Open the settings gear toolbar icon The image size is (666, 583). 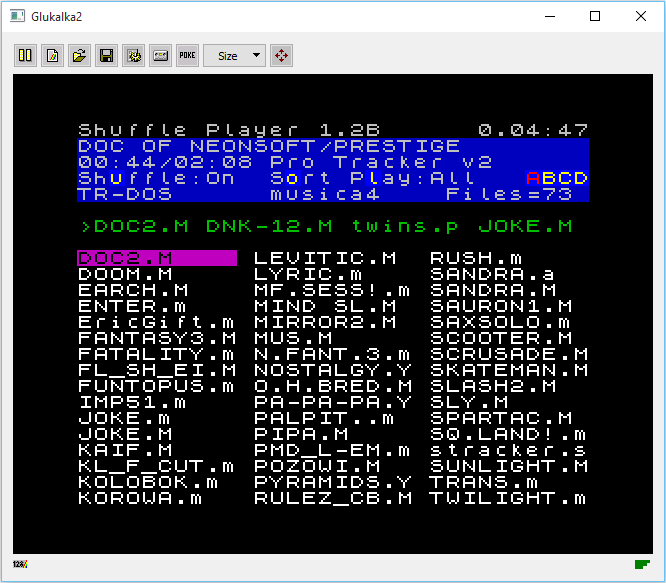(x=133, y=56)
